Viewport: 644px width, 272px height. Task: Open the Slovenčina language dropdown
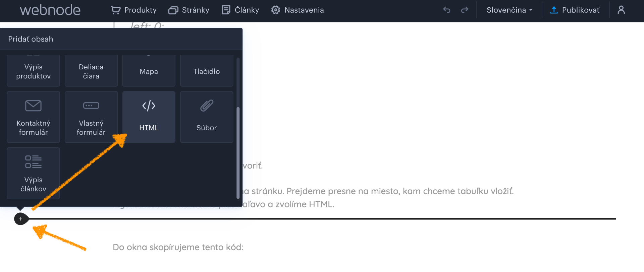tap(509, 10)
